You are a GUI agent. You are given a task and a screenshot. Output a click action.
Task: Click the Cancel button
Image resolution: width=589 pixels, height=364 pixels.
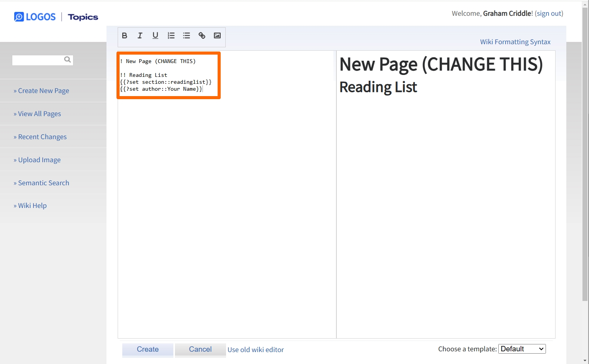200,349
